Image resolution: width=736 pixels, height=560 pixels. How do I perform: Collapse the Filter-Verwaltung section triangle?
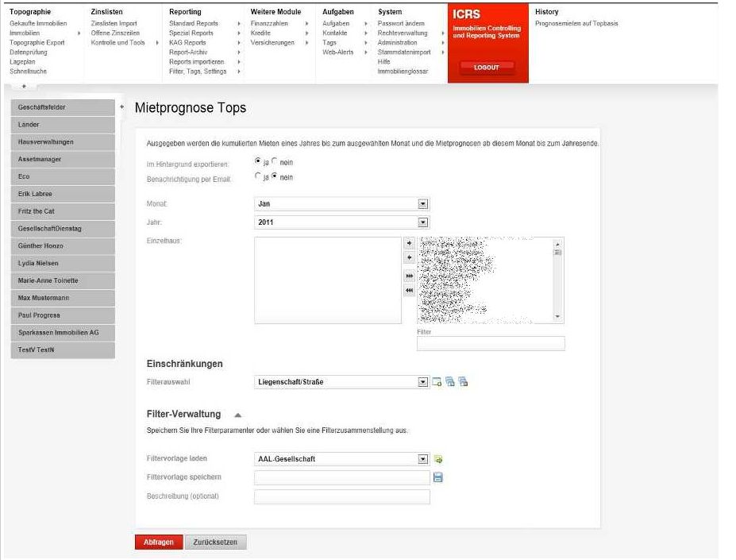point(238,415)
